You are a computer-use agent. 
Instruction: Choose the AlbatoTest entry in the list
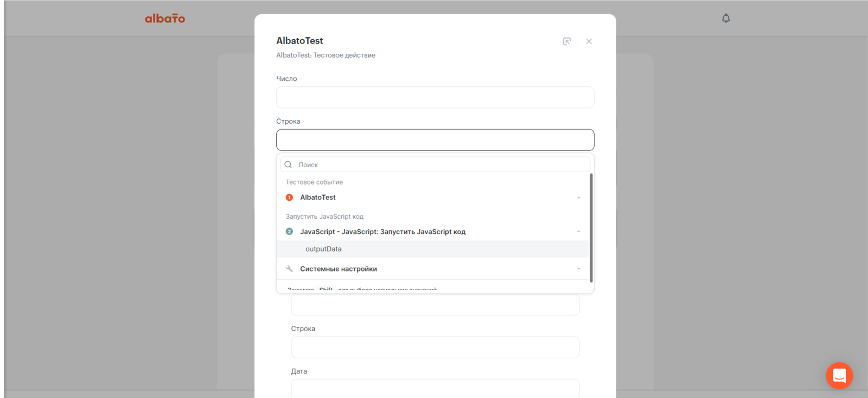[318, 198]
